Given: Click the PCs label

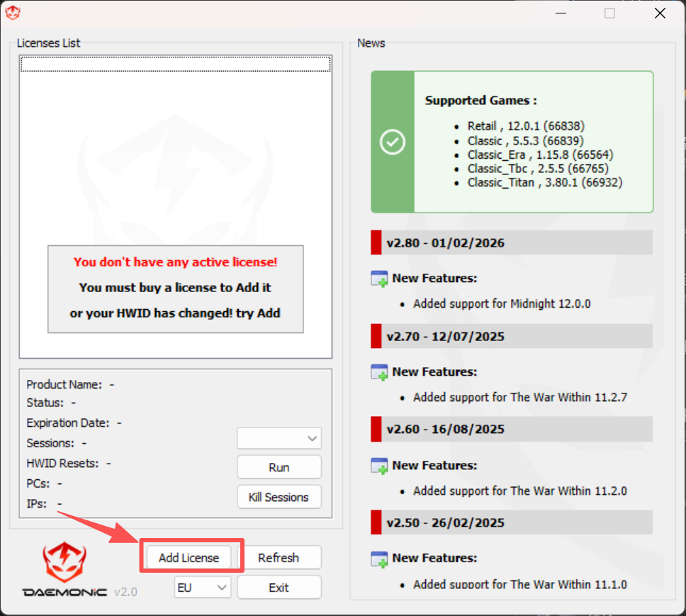Looking at the screenshot, I should pos(38,483).
